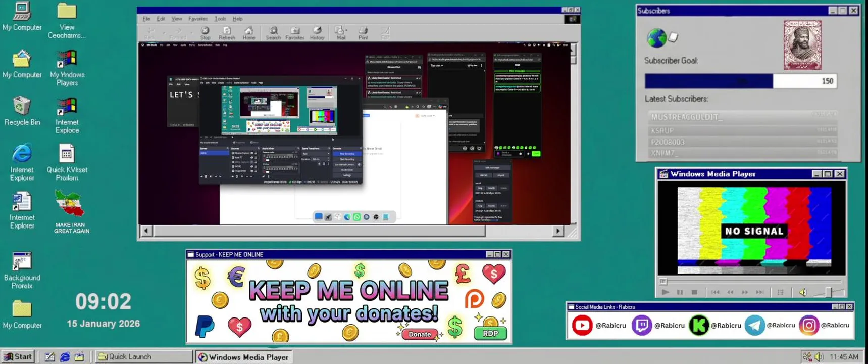The height and width of the screenshot is (364, 868).
Task: Click Fast Forward in Windows Media Player
Action: click(x=745, y=292)
